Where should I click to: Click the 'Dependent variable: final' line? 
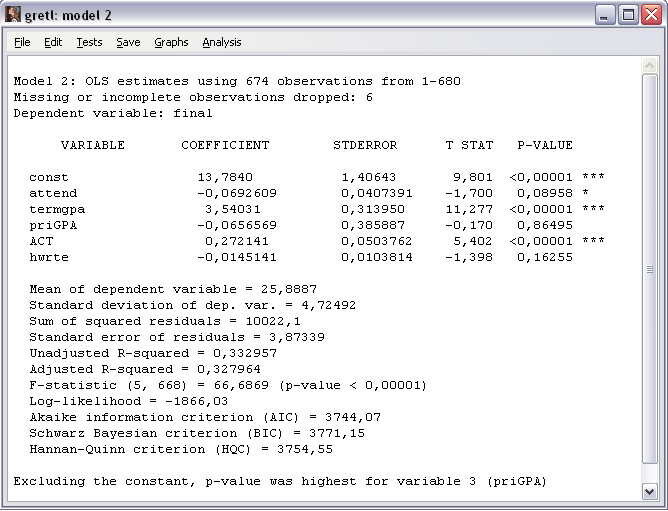(113, 113)
